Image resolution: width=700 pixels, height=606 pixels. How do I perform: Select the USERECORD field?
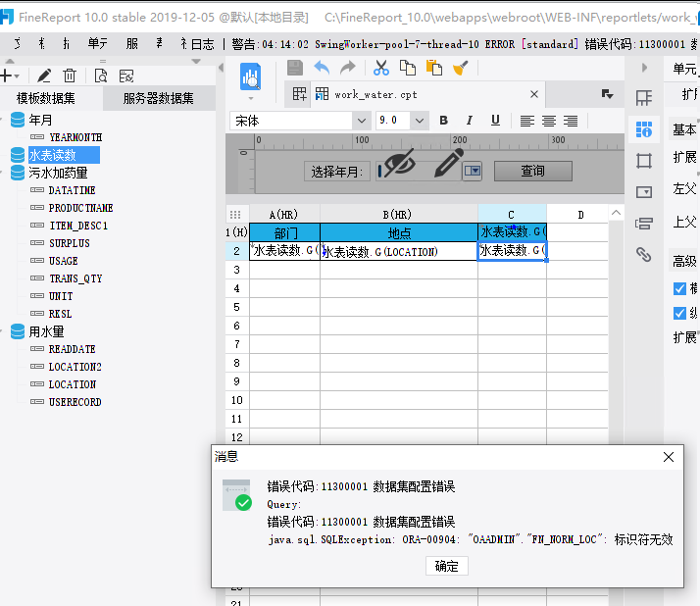pos(75,402)
